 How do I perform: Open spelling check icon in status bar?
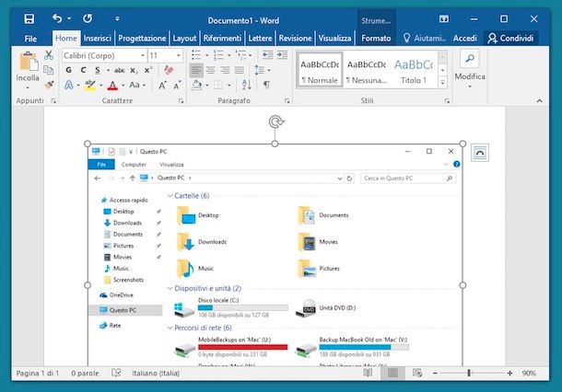click(116, 373)
